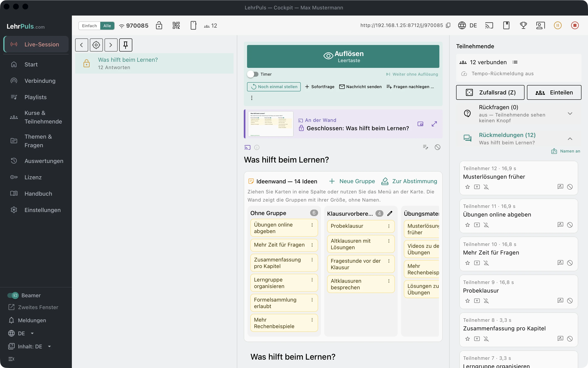This screenshot has width=588, height=368.
Task: Open picture-in-picture wall preview
Action: point(420,124)
